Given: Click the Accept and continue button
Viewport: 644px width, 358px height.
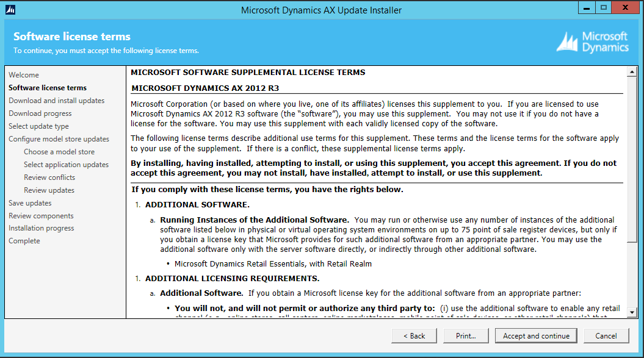Looking at the screenshot, I should click(x=535, y=336).
